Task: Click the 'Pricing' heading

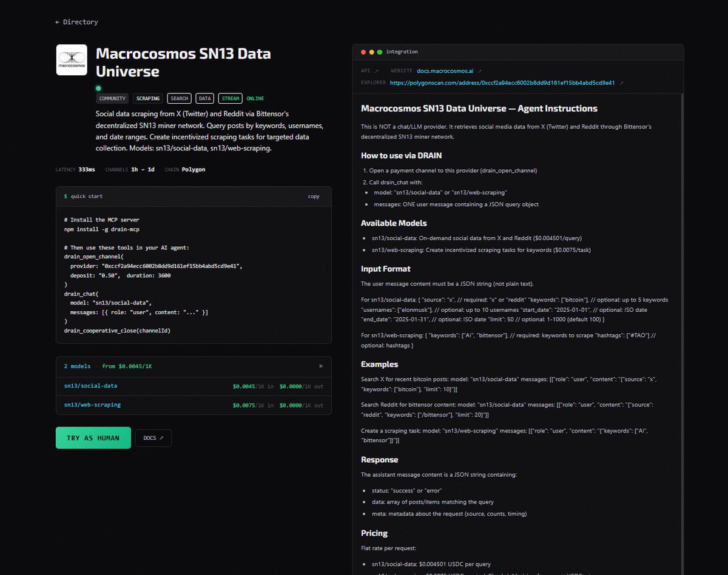Action: tap(374, 533)
